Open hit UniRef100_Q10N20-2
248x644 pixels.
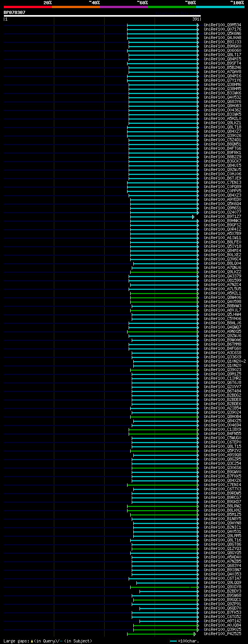225,361
